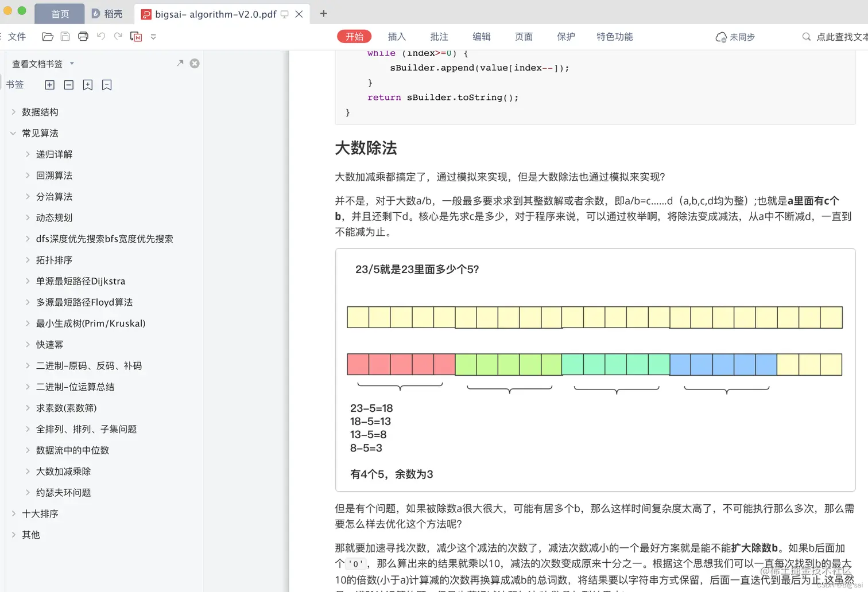
Task: Open 全排列、排列、子集问题 bookmark
Action: [x=86, y=430]
